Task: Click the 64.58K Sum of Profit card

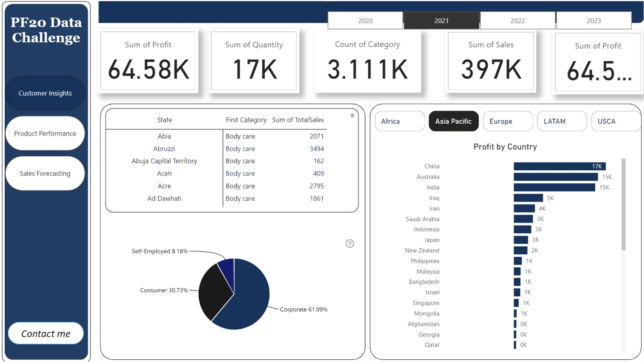Action: point(148,61)
